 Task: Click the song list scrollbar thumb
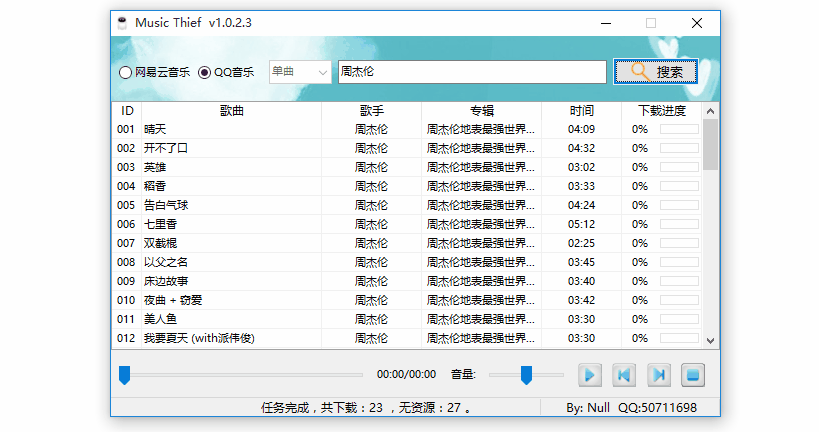point(710,145)
